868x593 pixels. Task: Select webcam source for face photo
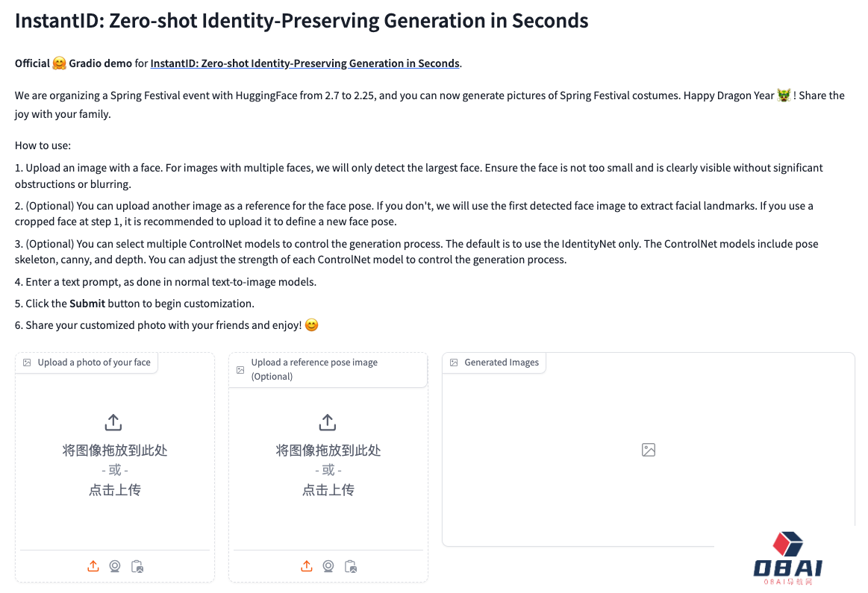click(x=115, y=566)
